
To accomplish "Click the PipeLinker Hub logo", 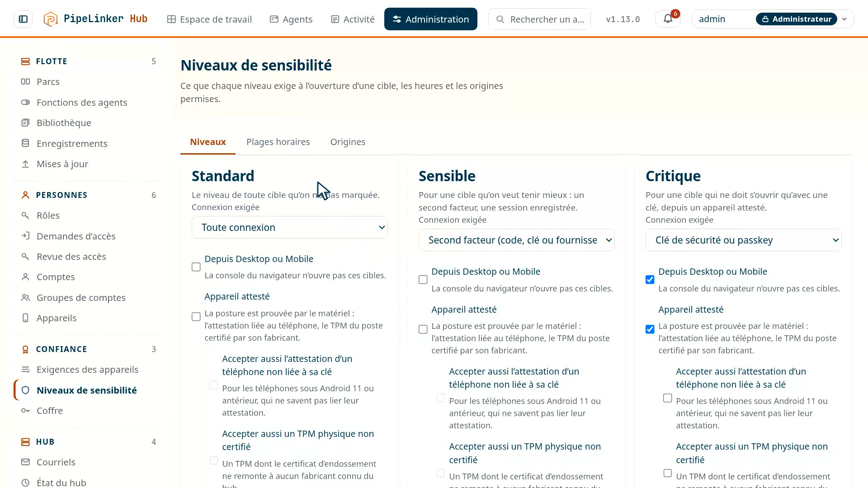I will tap(95, 19).
